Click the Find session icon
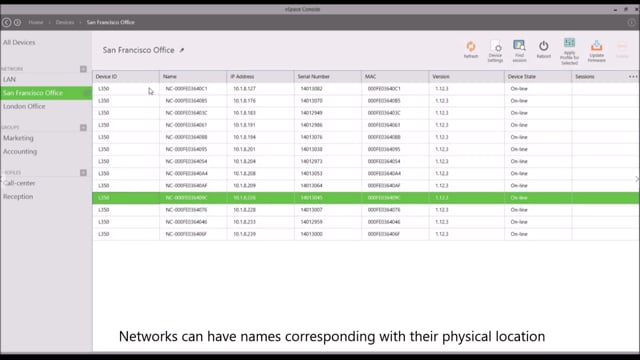 pyautogui.click(x=519, y=51)
